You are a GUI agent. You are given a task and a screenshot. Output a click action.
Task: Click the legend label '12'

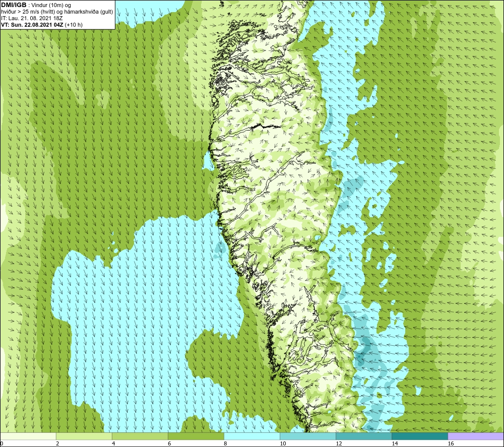click(x=339, y=443)
